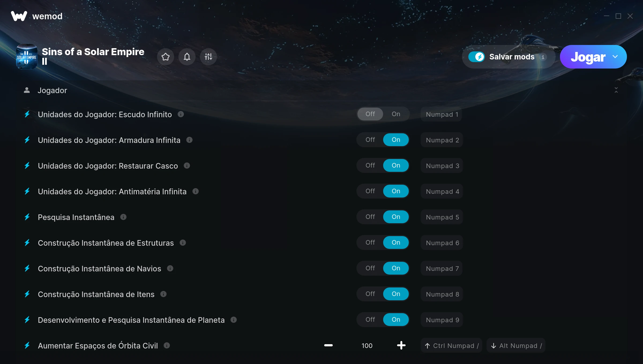
Task: Open the Jogar button dropdown arrow
Action: point(615,57)
